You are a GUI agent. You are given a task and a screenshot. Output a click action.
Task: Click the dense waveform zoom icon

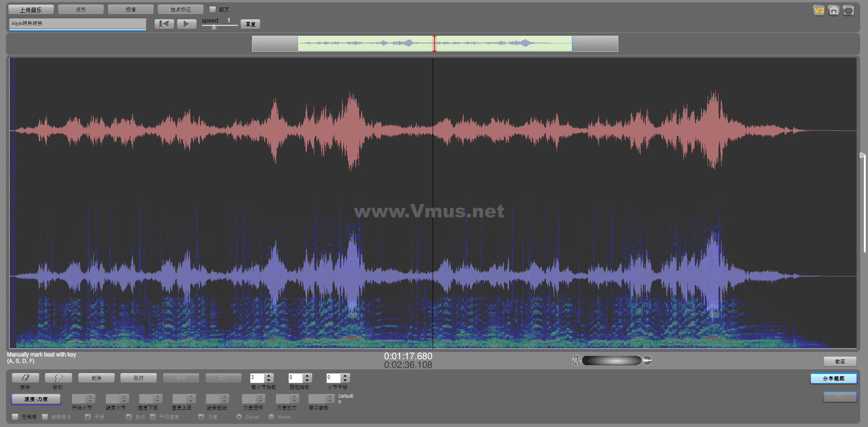tap(647, 361)
